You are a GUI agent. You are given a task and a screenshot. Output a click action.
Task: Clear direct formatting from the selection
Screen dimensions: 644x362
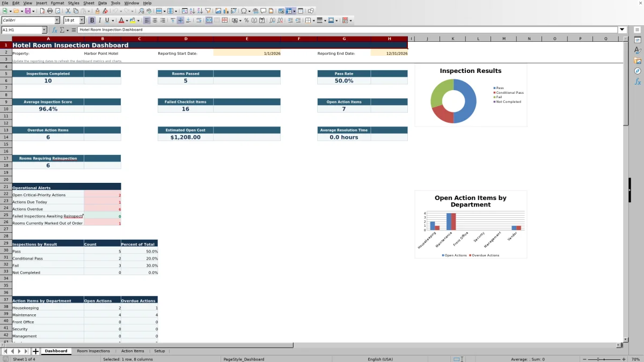click(x=105, y=11)
